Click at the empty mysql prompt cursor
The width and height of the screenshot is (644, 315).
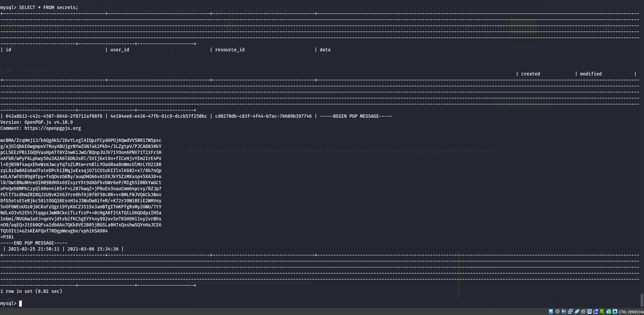(x=20, y=303)
